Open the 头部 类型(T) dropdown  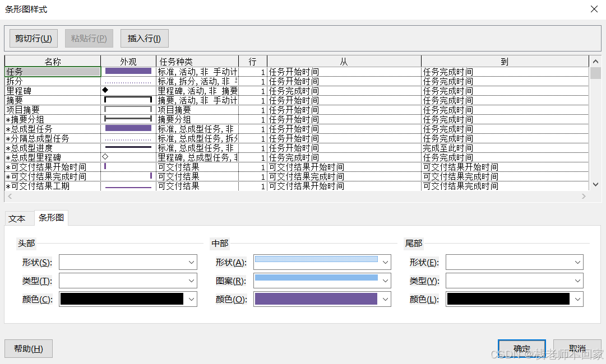point(128,281)
